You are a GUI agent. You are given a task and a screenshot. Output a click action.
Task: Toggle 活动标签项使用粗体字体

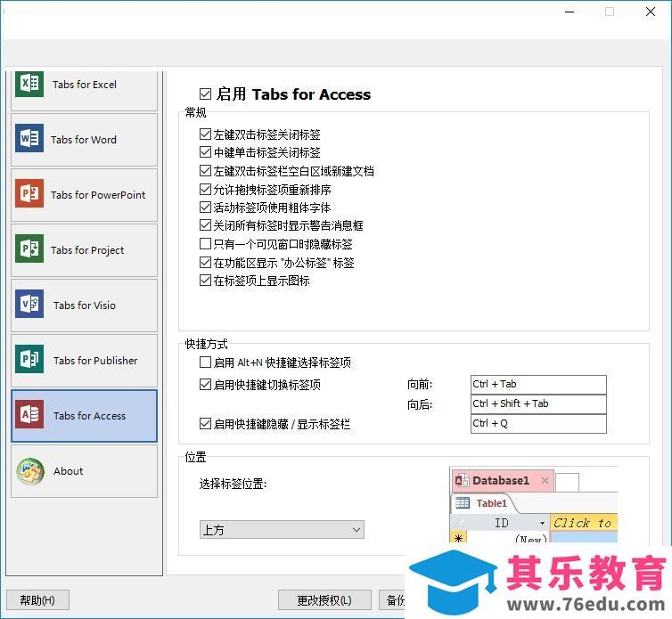(x=205, y=208)
